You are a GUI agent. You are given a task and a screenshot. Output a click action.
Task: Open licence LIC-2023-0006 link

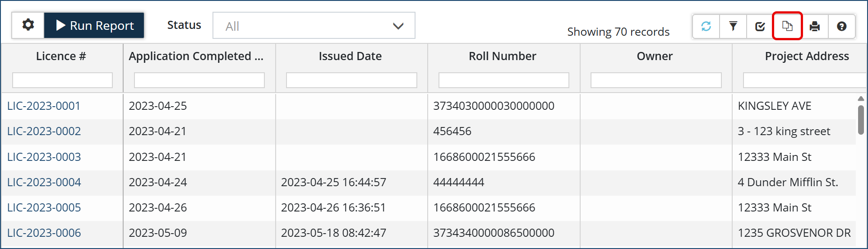44,233
